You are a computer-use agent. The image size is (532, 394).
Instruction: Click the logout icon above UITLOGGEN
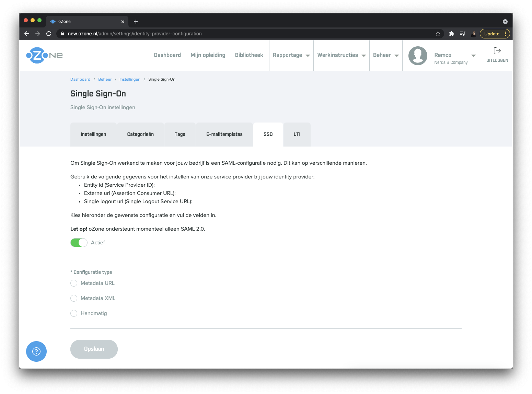point(497,51)
